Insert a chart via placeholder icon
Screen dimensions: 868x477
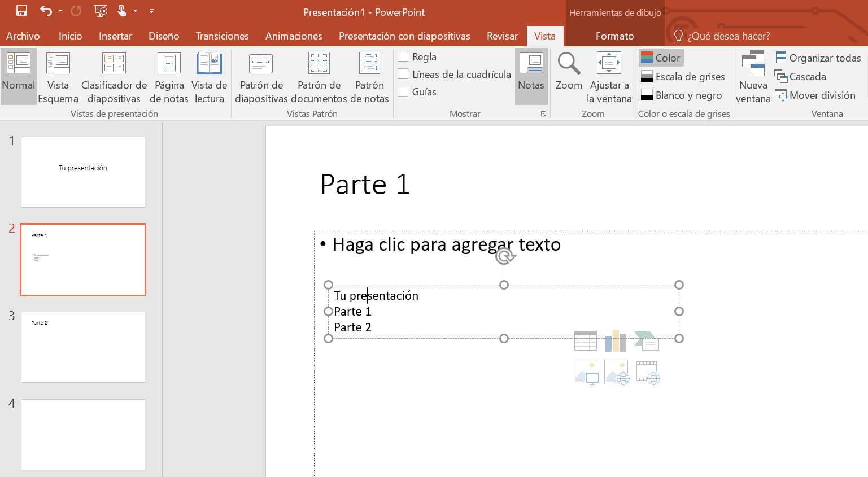[x=616, y=341]
